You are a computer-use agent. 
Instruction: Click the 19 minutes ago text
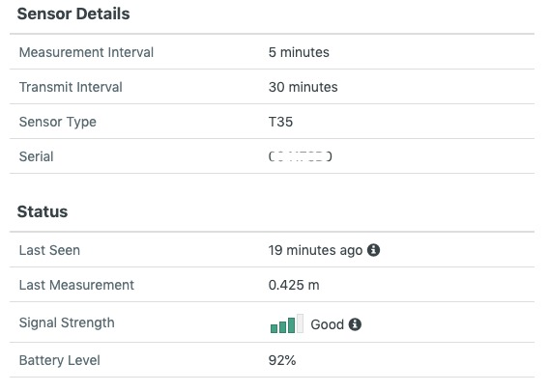[315, 250]
